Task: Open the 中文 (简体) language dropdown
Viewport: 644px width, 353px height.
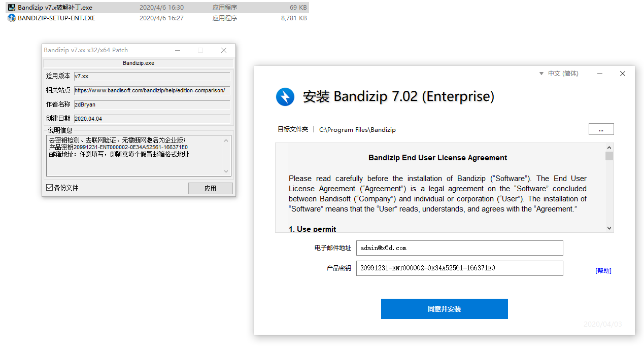Action: (559, 74)
